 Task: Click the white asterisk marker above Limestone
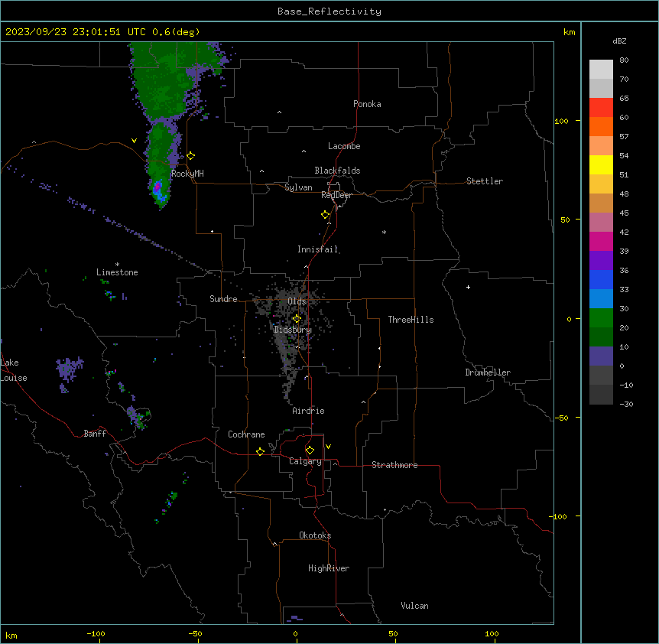pos(117,265)
